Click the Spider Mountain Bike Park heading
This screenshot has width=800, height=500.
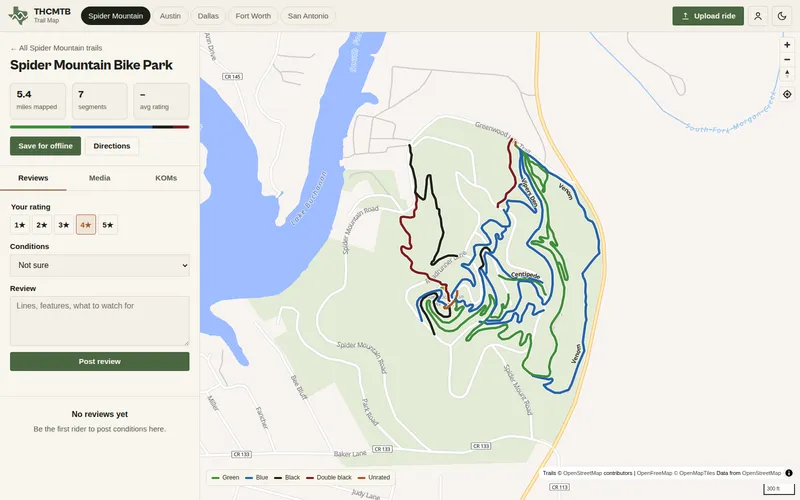tap(91, 65)
